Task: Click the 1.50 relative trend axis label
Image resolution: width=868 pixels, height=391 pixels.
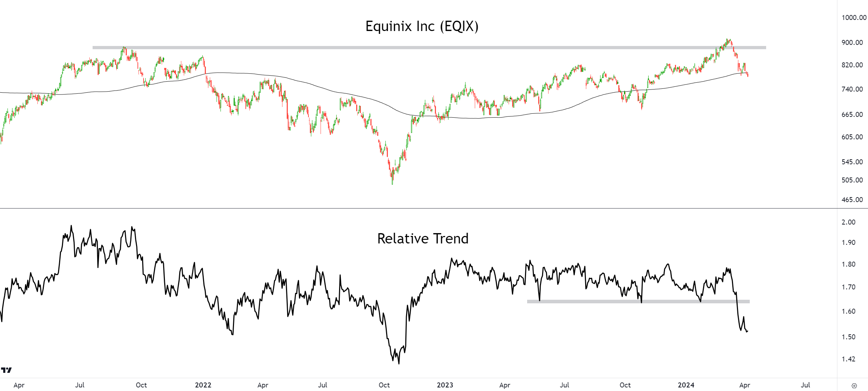Action: 848,337
